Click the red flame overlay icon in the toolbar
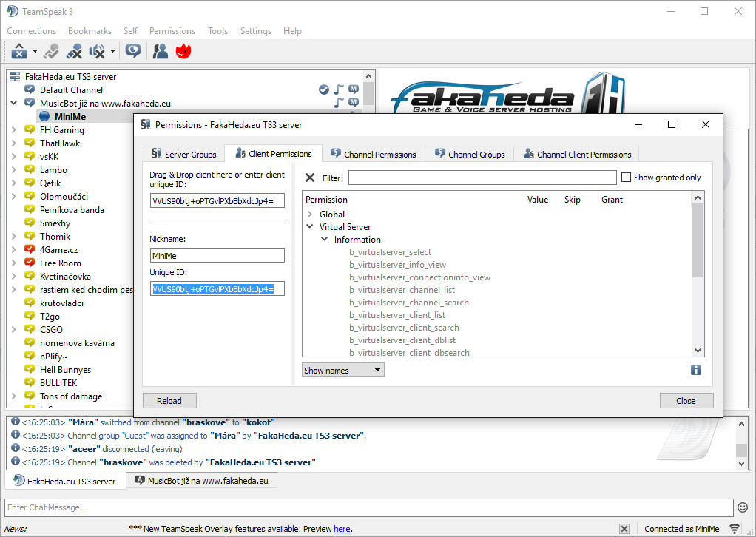The width and height of the screenshot is (756, 537). click(183, 50)
